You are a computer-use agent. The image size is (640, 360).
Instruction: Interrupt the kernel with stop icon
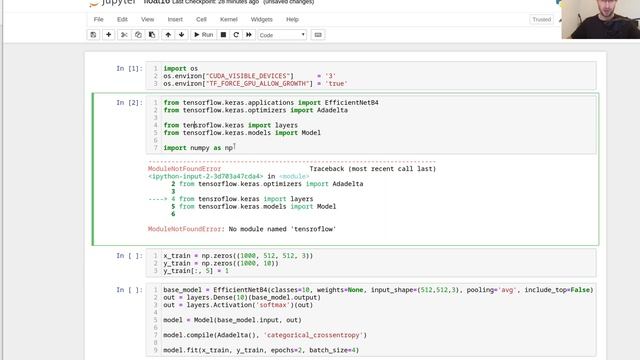pyautogui.click(x=223, y=35)
